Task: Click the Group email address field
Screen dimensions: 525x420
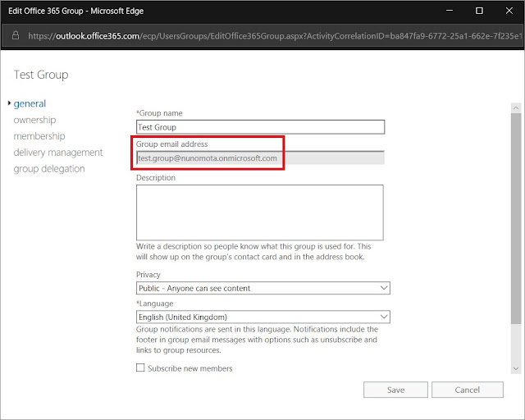Action: [260, 157]
